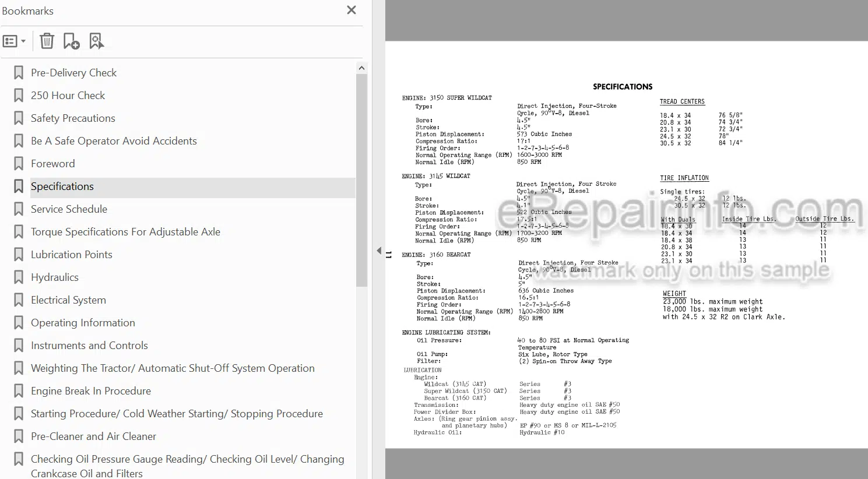The width and height of the screenshot is (868, 479).
Task: Click bookmark icon beside Lubrication Points
Action: (19, 255)
